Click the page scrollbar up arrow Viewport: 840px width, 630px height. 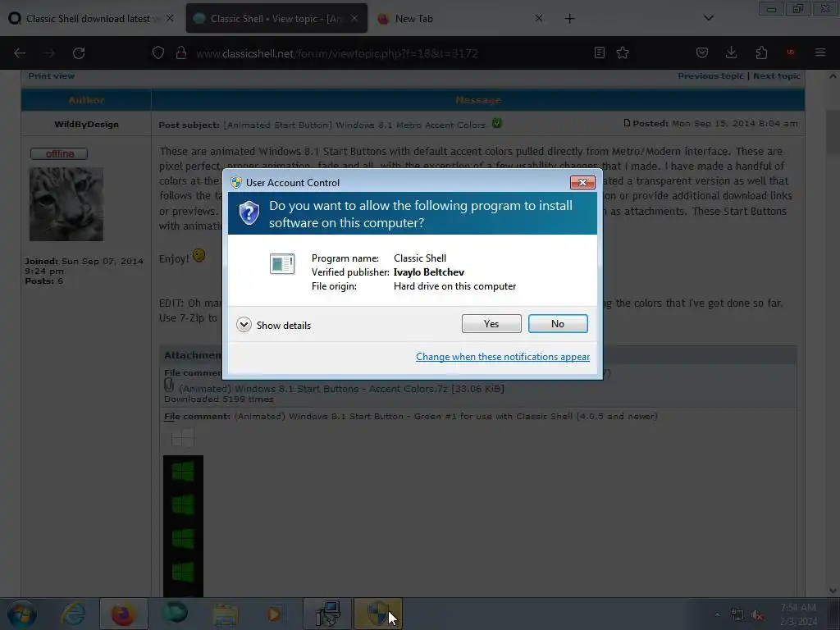point(833,76)
